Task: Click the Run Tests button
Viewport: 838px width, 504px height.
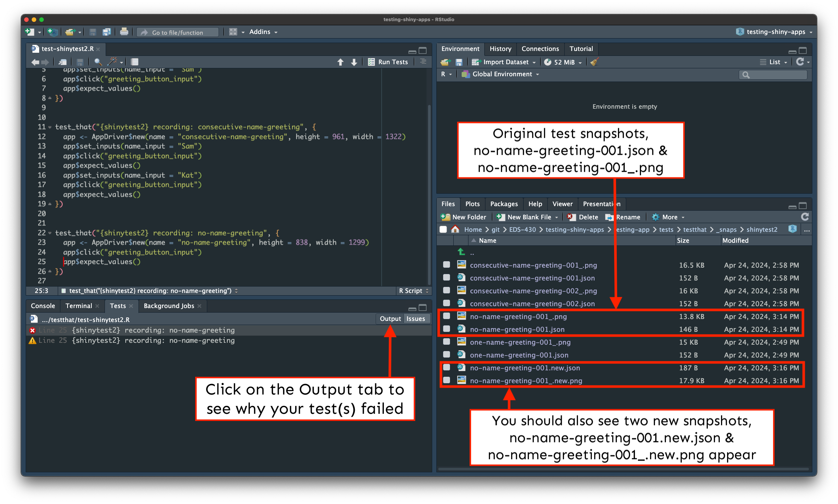Action: 388,62
